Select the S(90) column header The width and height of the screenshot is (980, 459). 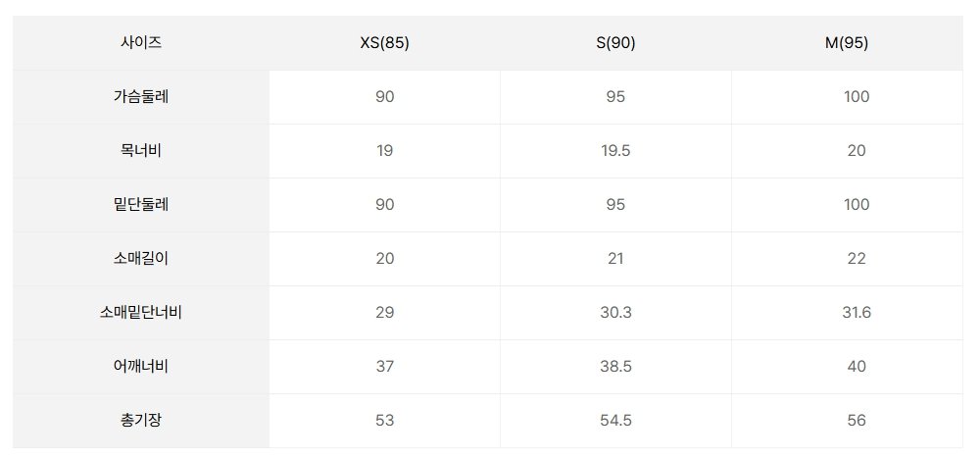[615, 43]
